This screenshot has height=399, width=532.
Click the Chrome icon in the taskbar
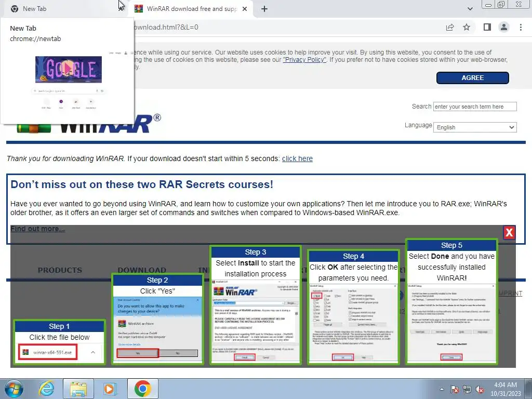[142, 389]
